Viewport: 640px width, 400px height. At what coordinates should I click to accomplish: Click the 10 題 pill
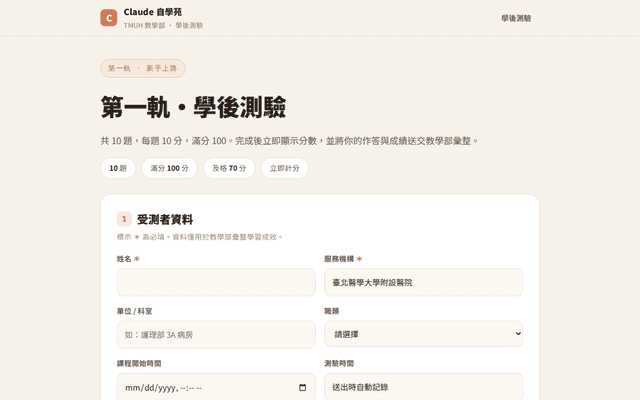tap(118, 168)
